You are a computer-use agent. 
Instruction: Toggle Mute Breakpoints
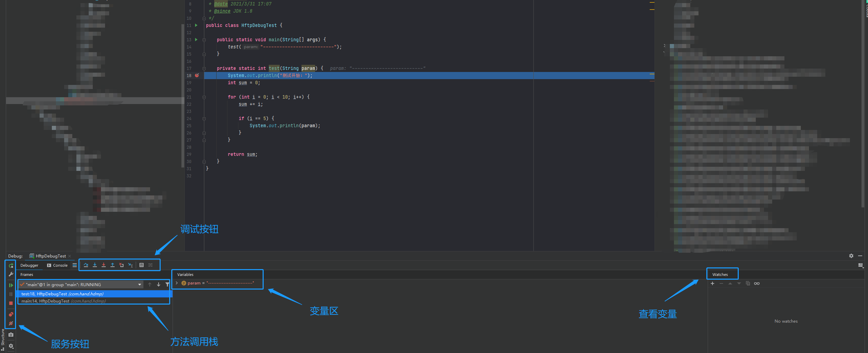11,323
